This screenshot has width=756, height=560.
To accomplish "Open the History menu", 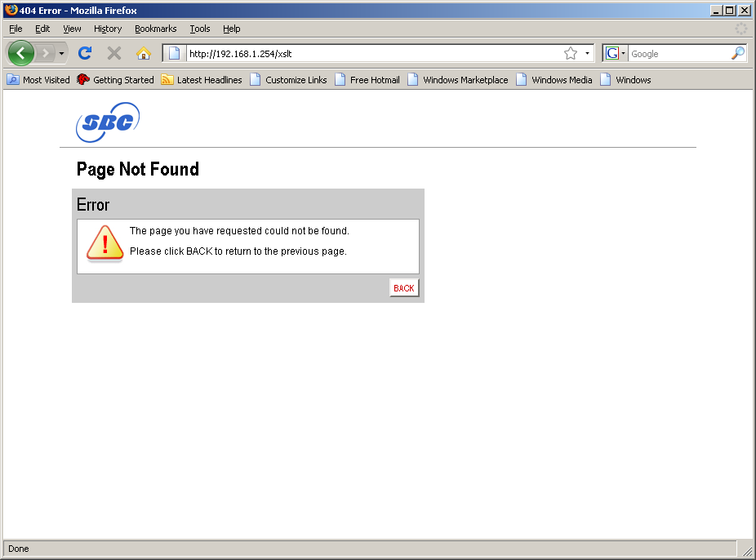I will (x=108, y=29).
